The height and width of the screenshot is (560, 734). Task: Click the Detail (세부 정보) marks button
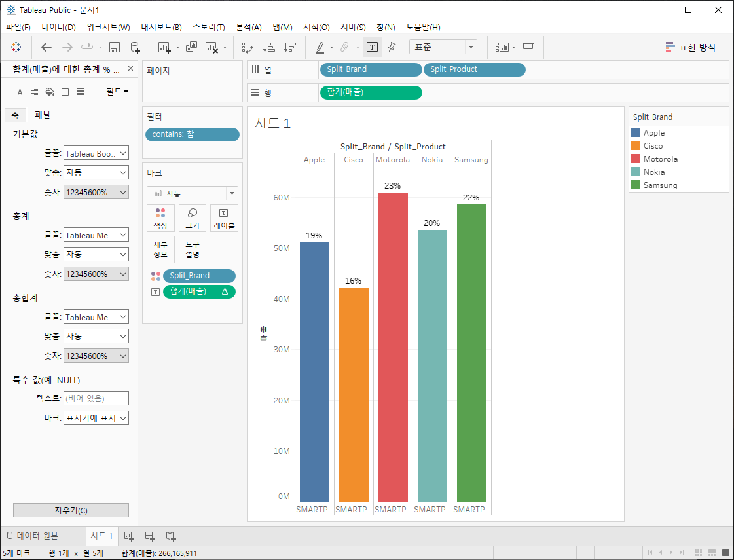[x=160, y=249]
